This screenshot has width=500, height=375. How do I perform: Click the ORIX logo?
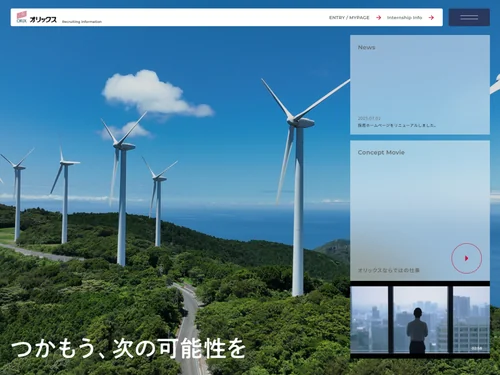tap(37, 18)
